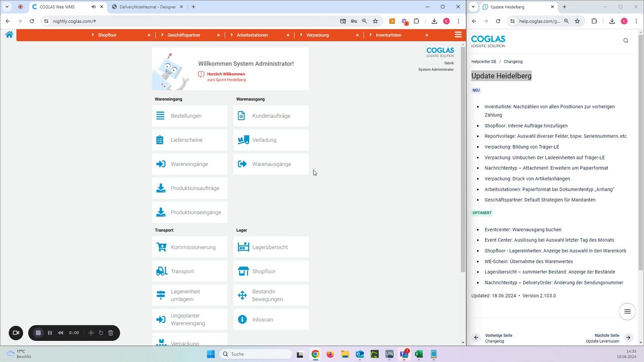Click the Herzlich Willkommen Sprint Heidelberg notice
644x362 pixels.
(x=222, y=76)
